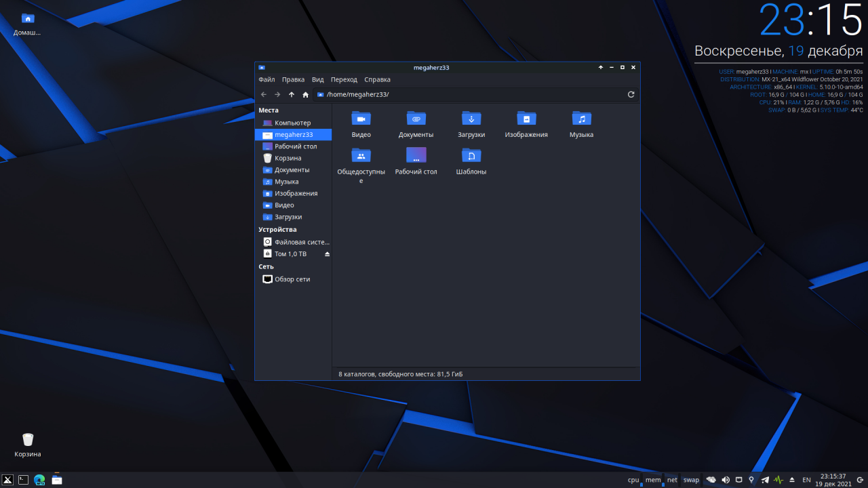The height and width of the screenshot is (488, 868).
Task: Open Обзор сети in the sidebar
Action: (293, 279)
